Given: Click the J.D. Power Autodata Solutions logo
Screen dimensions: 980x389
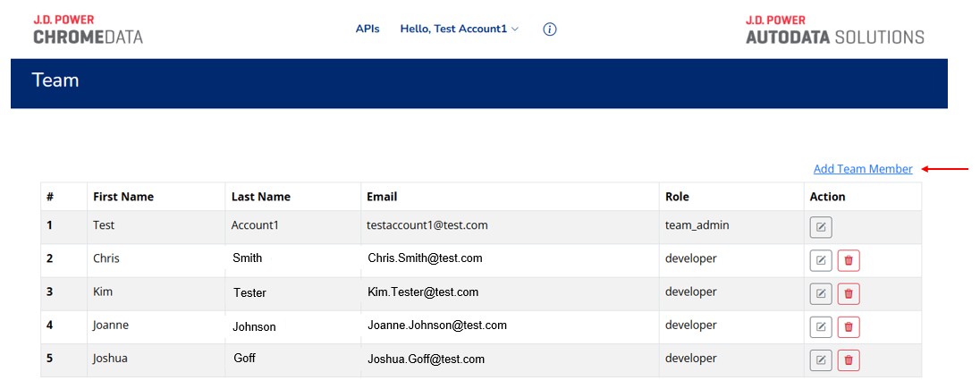Looking at the screenshot, I should click(834, 30).
